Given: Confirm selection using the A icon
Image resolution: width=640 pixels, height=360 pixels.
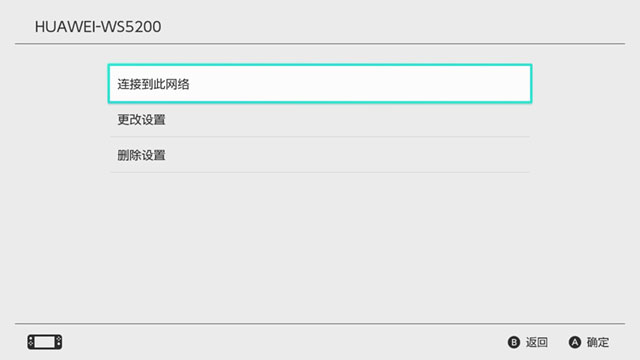Looking at the screenshot, I should coord(575,342).
